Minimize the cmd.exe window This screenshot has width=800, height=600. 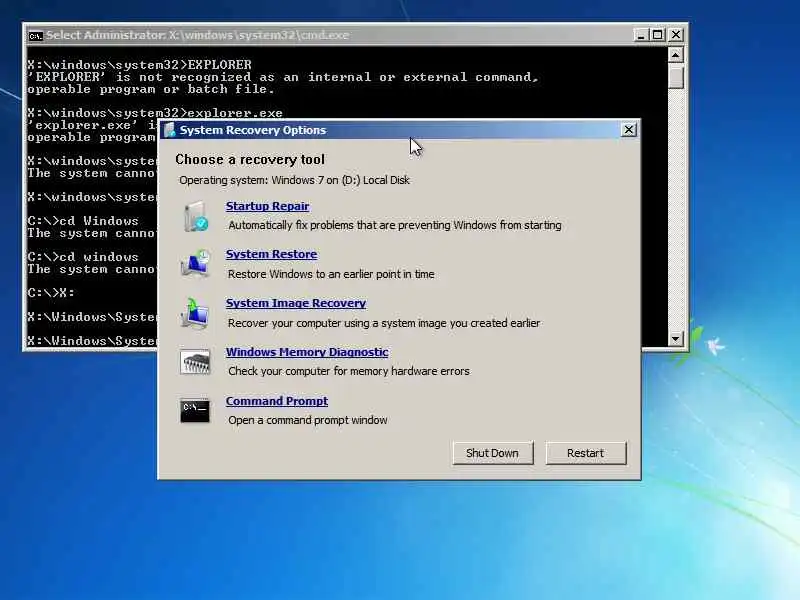pos(641,35)
